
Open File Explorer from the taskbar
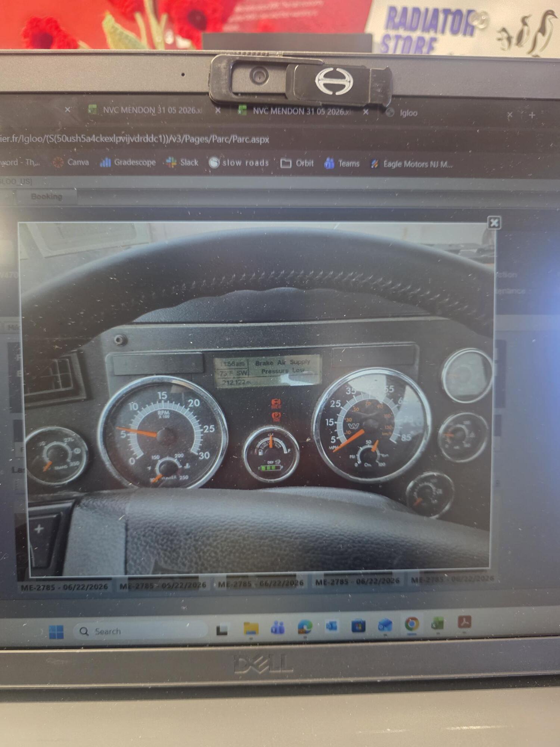pos(251,629)
